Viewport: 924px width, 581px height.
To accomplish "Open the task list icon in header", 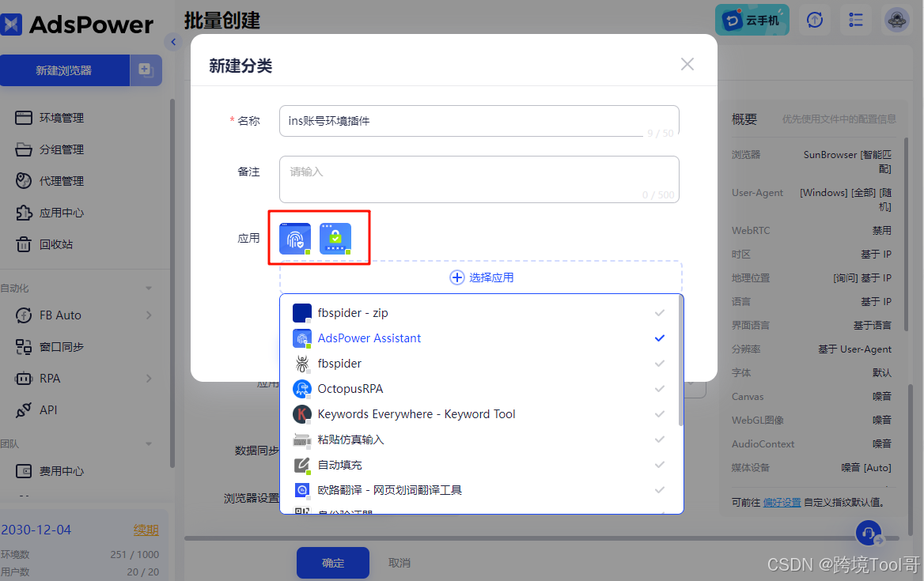I will tap(856, 20).
